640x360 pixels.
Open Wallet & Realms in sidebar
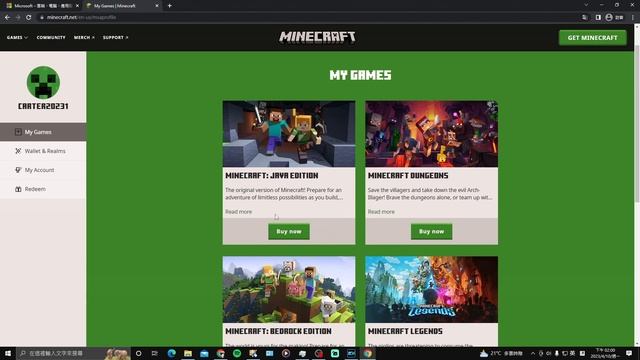tap(43, 151)
